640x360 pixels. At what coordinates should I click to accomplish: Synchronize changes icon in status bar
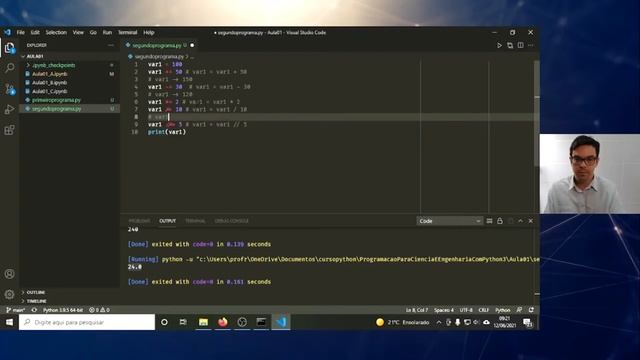click(x=34, y=310)
